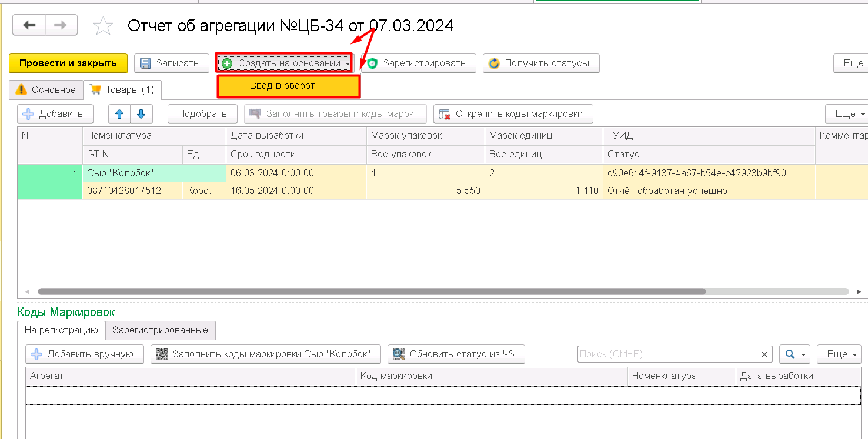Mark report as favorite with star
Viewport: 868px width, 439px height.
pos(104,26)
